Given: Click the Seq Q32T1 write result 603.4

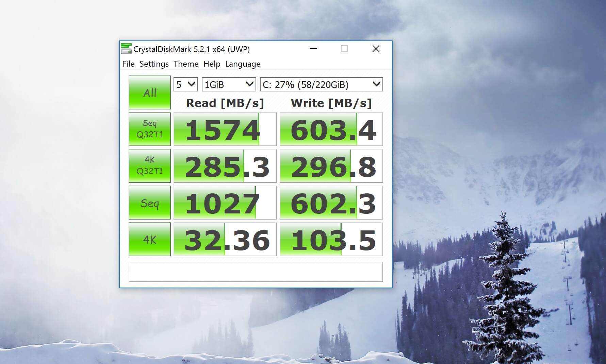Looking at the screenshot, I should tap(331, 129).
